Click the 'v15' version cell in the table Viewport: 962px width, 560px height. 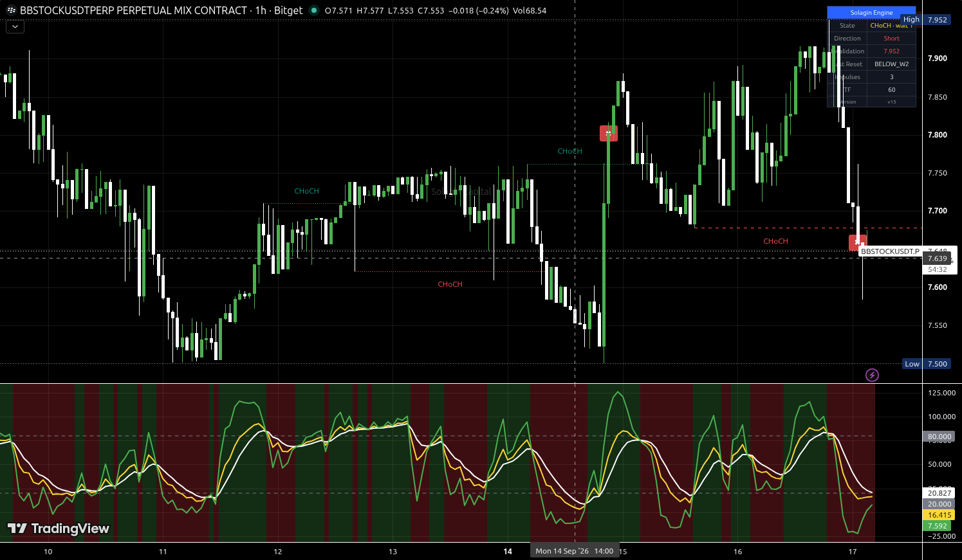tap(891, 102)
